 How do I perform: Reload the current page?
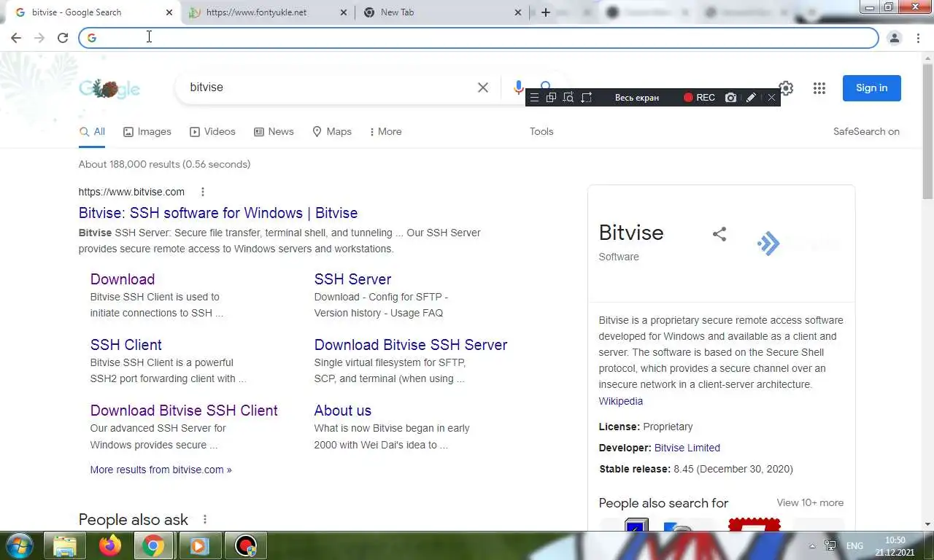63,38
